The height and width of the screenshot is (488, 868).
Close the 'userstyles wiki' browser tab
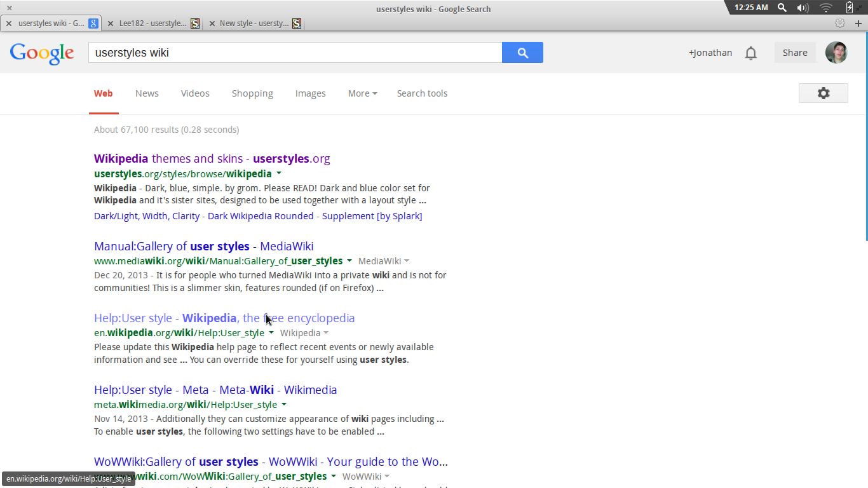9,24
